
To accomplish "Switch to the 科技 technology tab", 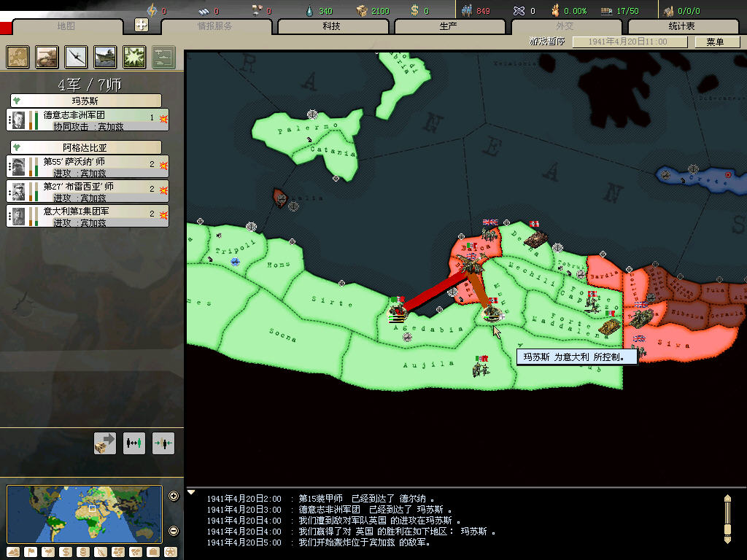I will tap(332, 26).
